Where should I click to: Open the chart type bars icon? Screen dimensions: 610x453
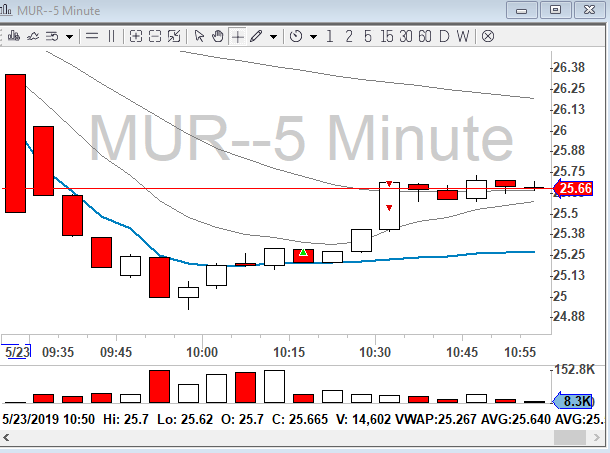(14, 36)
